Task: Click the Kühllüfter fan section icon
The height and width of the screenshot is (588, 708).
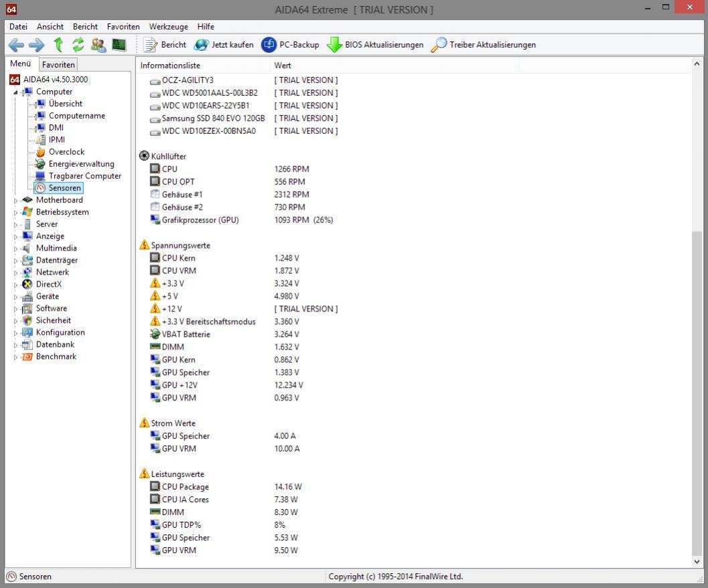Action: pos(144,156)
